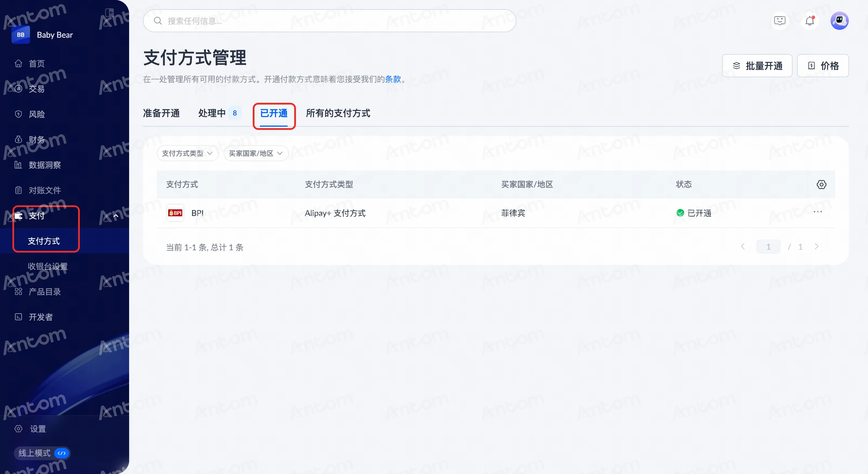Open the notifications bell
Viewport: 868px width, 474px height.
coord(810,21)
